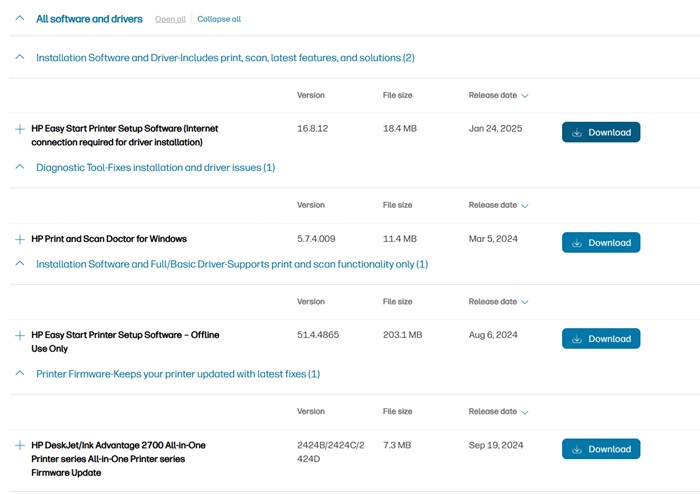Click version number 5.7.4.009
The image size is (700, 494).
pos(316,239)
